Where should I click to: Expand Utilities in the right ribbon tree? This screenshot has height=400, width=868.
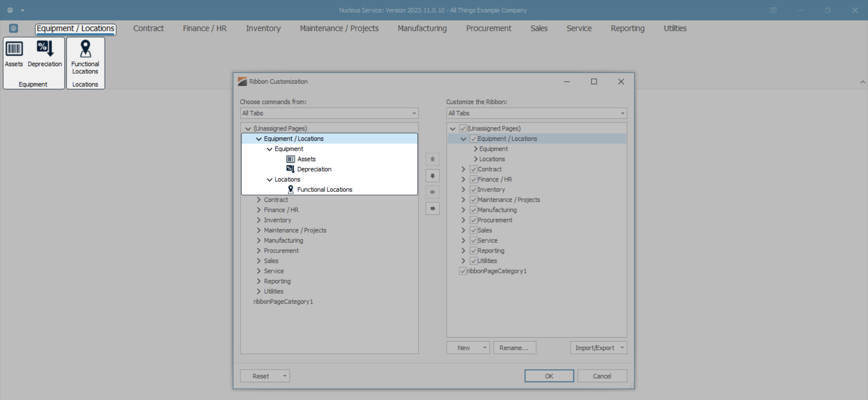(463, 261)
